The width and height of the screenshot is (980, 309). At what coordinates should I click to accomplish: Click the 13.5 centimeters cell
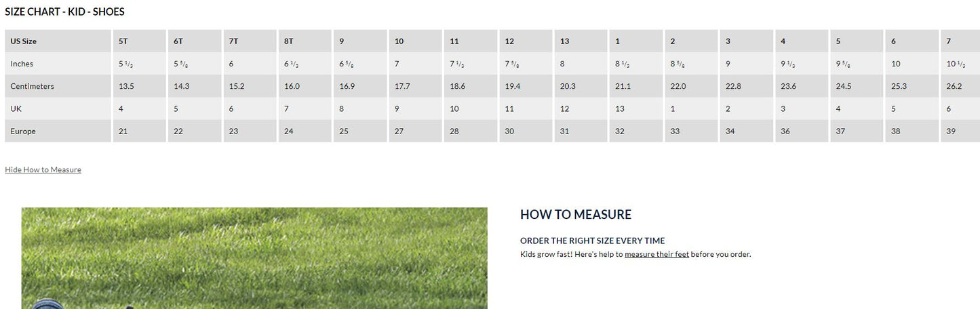126,87
